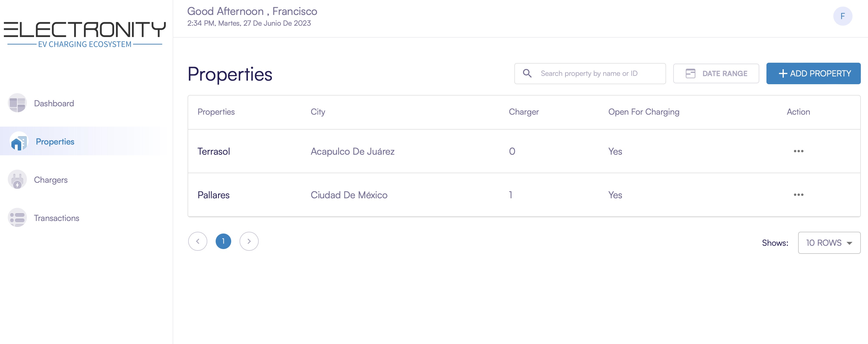Click the Transactions list icon
This screenshot has width=868, height=344.
pos(17,218)
